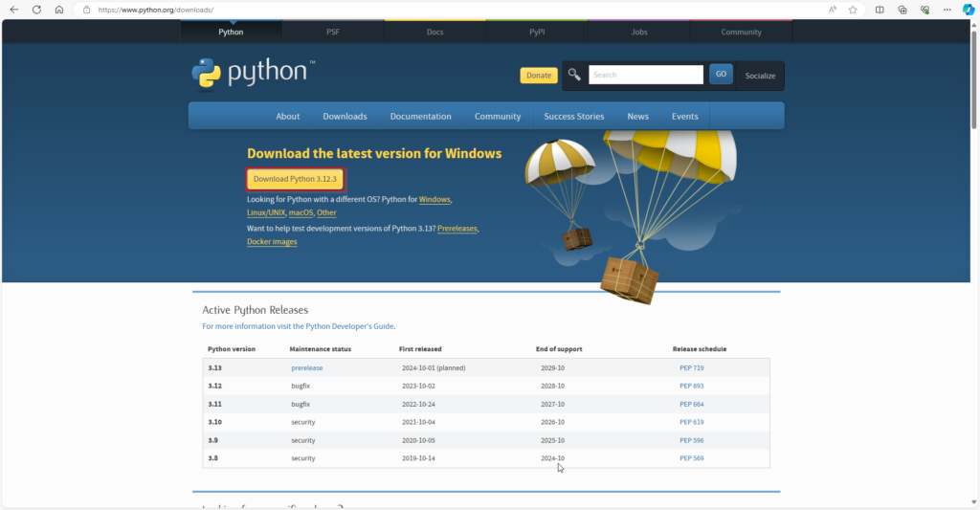
Task: Open the Docker images link
Action: point(272,242)
